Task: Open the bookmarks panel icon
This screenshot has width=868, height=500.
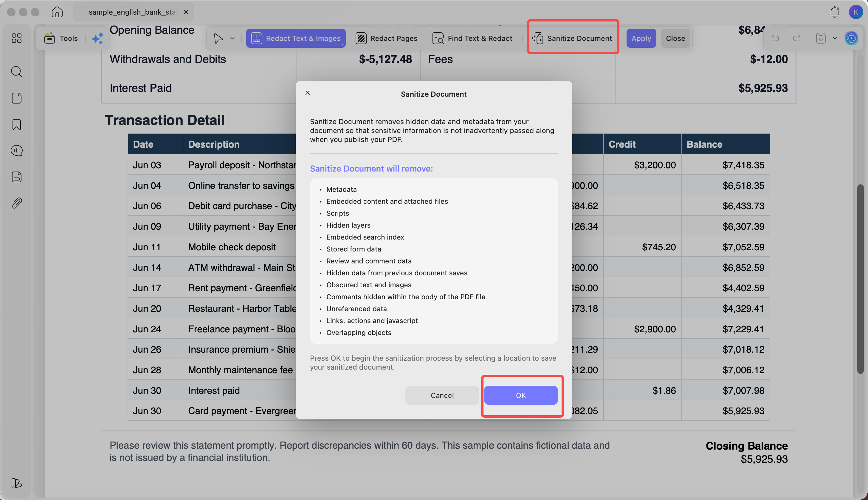Action: click(x=16, y=124)
